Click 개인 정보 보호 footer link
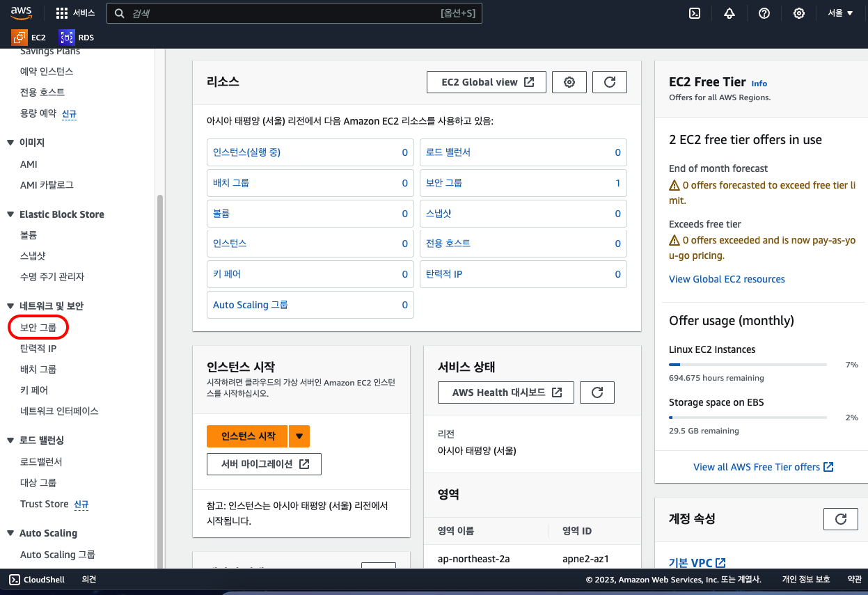The height and width of the screenshot is (595, 868). [x=805, y=579]
